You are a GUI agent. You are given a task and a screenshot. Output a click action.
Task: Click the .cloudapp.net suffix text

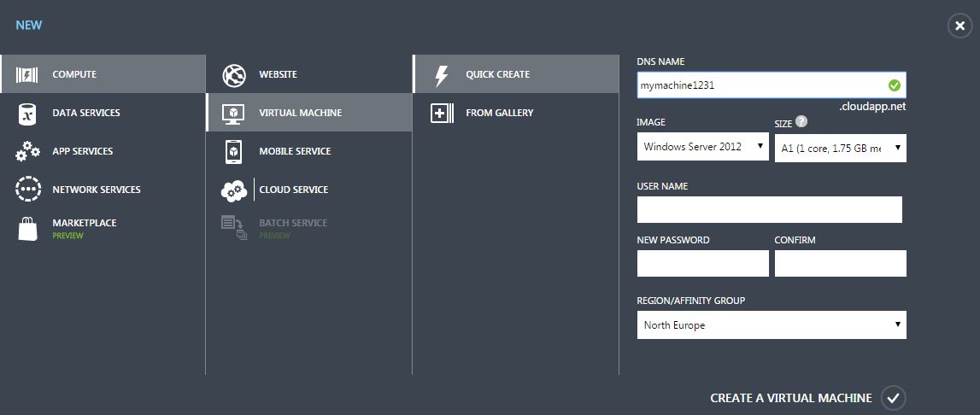coord(872,107)
